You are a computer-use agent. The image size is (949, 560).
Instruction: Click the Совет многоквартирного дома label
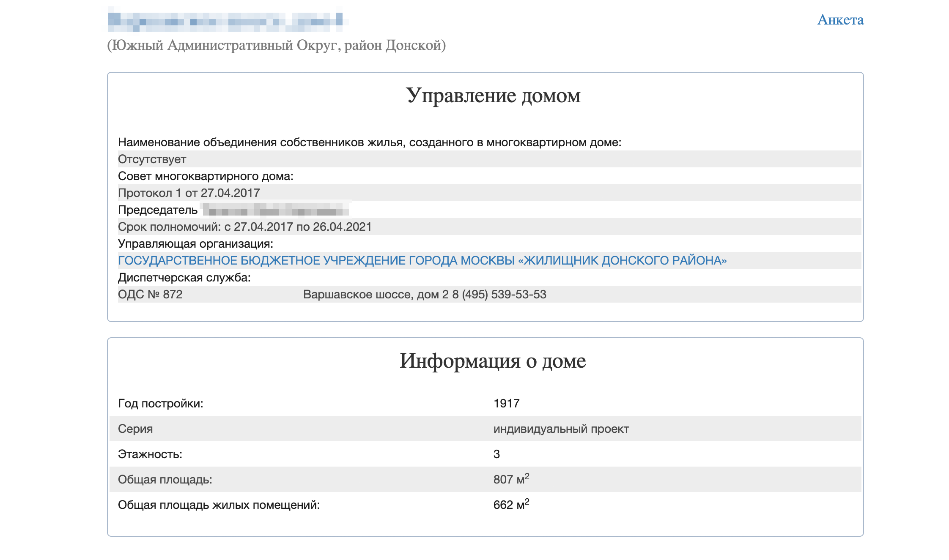206,176
